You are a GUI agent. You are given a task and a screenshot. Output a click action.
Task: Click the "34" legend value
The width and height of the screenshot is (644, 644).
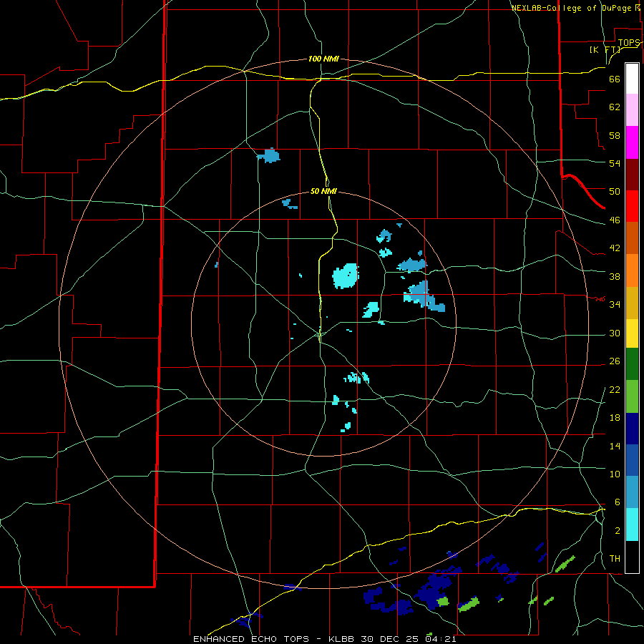(615, 304)
